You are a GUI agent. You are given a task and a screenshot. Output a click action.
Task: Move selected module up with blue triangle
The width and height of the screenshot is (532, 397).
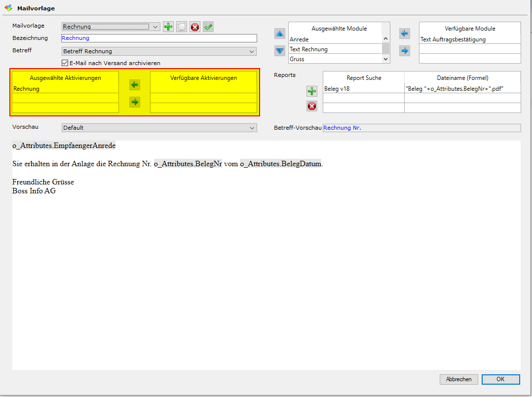click(x=280, y=34)
